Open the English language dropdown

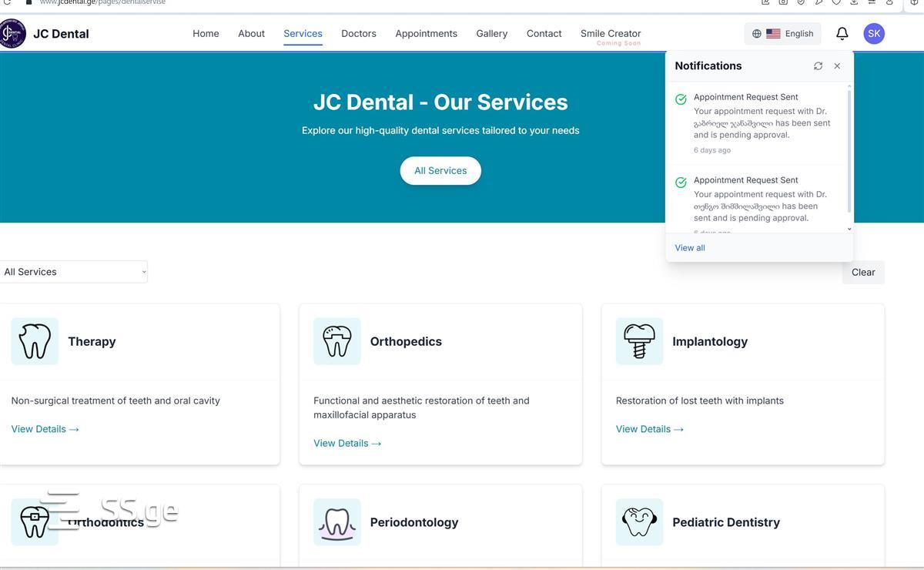(783, 34)
